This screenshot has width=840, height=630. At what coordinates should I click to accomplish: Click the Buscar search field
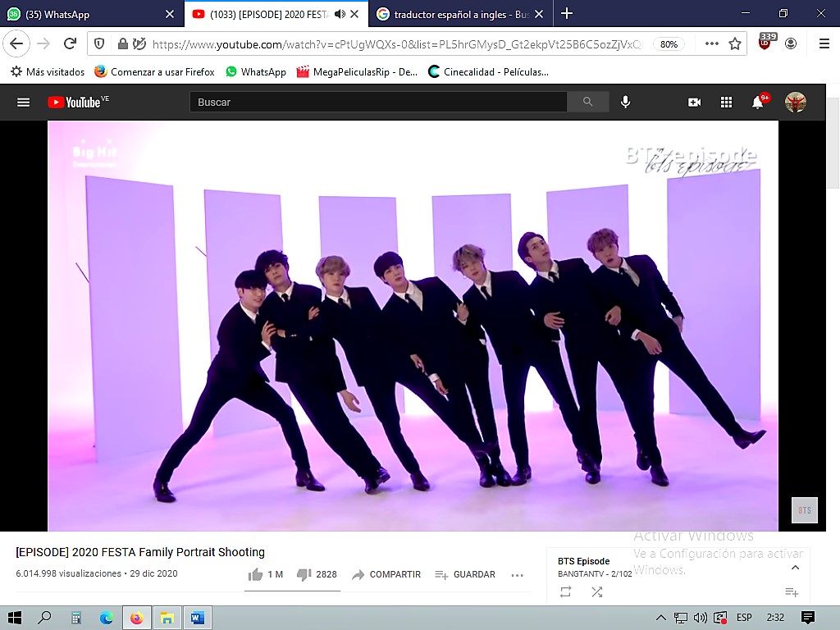[378, 102]
